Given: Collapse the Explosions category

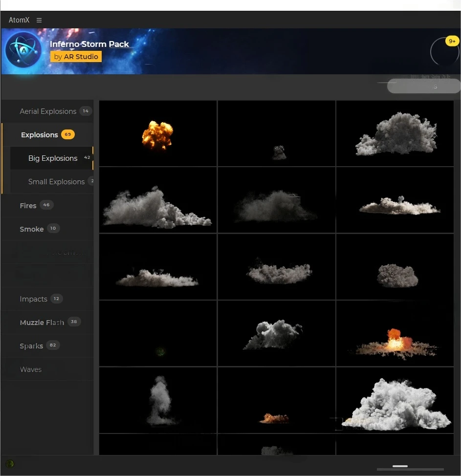Looking at the screenshot, I should tap(39, 135).
